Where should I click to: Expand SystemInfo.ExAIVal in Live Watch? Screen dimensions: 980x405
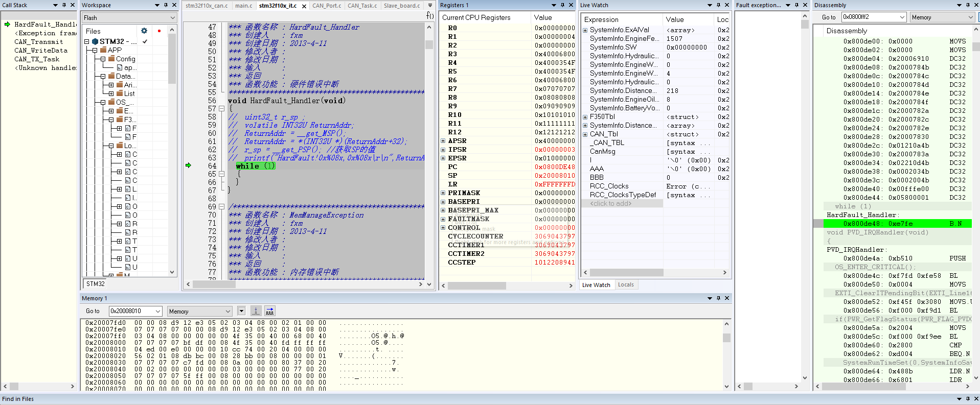point(585,30)
